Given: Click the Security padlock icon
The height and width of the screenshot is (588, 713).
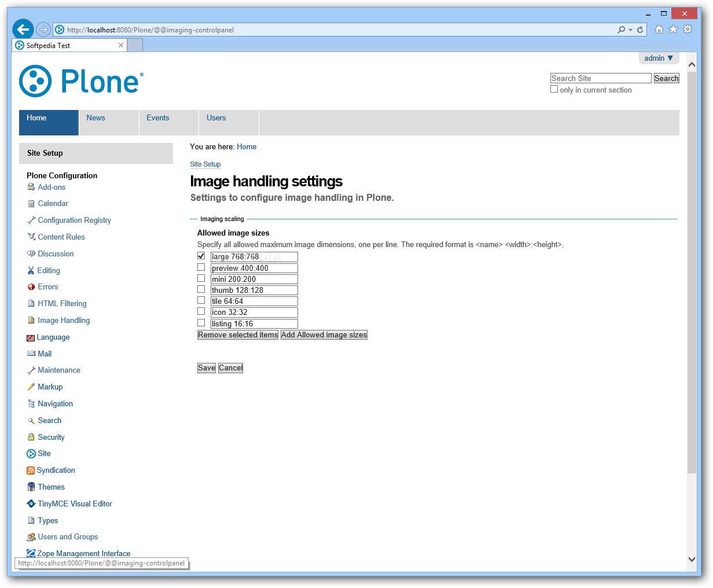Looking at the screenshot, I should point(31,437).
